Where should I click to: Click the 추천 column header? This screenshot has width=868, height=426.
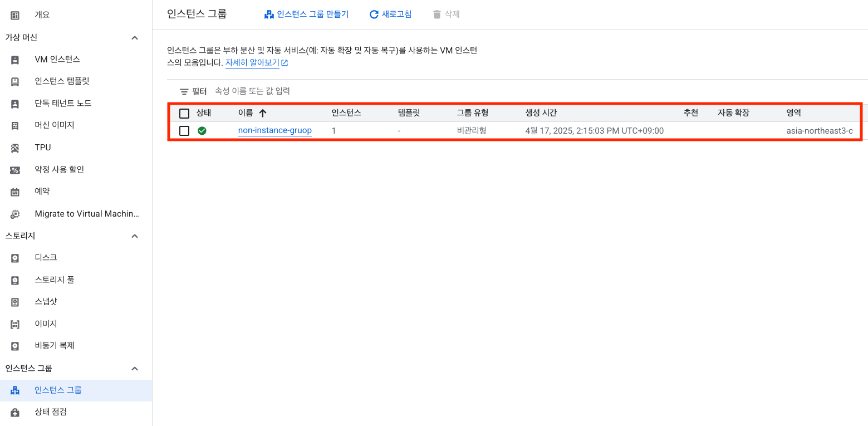click(x=691, y=112)
